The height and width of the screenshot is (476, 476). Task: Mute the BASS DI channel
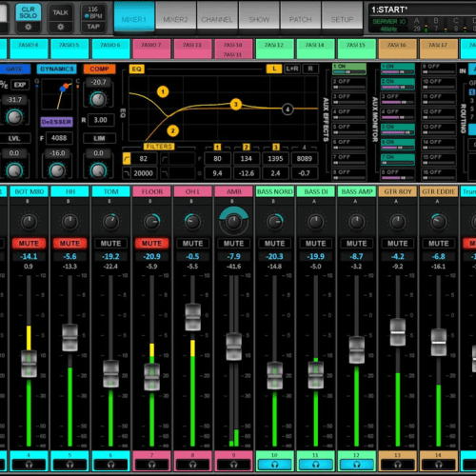315,244
